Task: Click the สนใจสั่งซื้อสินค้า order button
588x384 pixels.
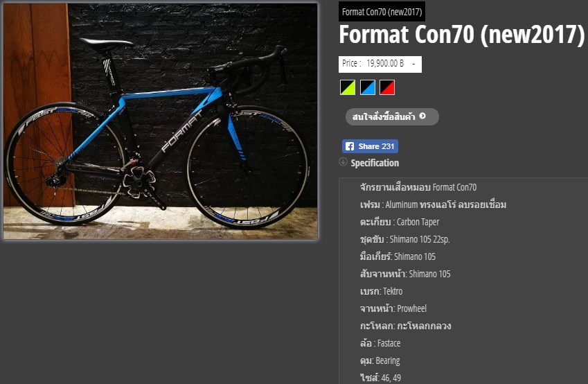Action: [x=392, y=116]
